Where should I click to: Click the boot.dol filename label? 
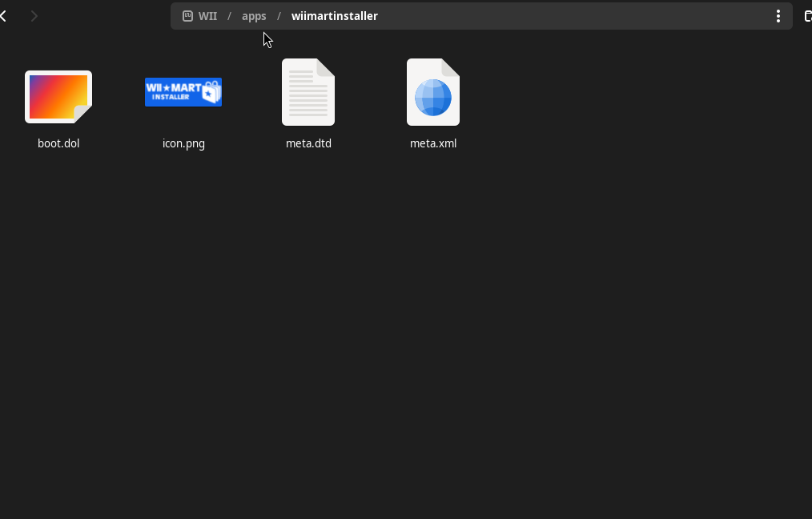[58, 144]
